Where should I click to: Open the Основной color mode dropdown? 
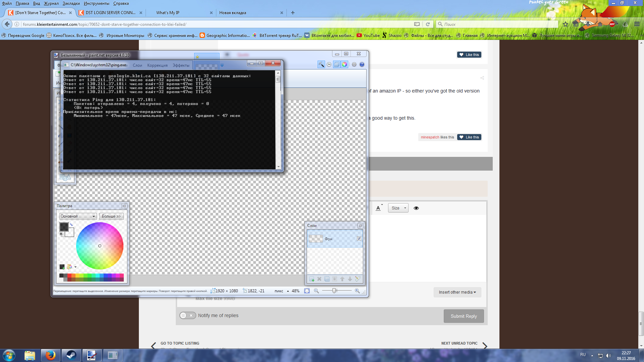point(78,216)
